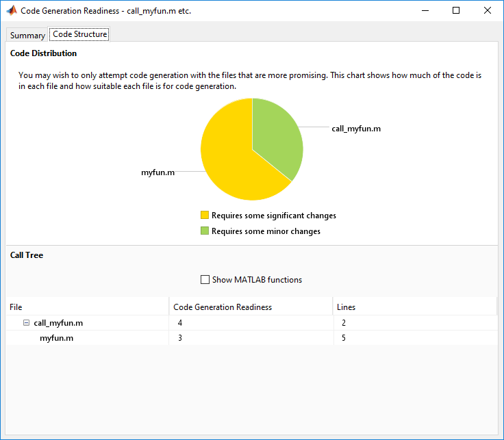
Task: Click 'Requires some minor changes' legend text
Action: click(x=266, y=231)
